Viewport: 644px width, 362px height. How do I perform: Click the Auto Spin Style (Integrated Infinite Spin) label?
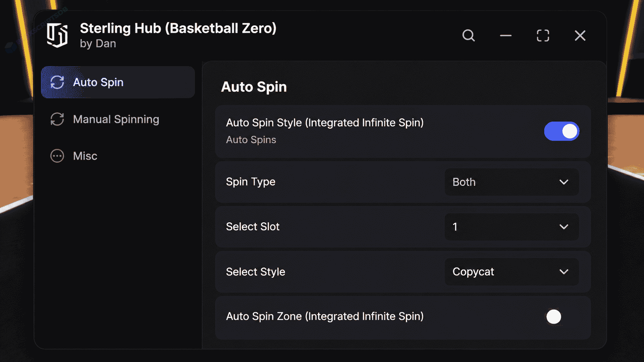325,123
